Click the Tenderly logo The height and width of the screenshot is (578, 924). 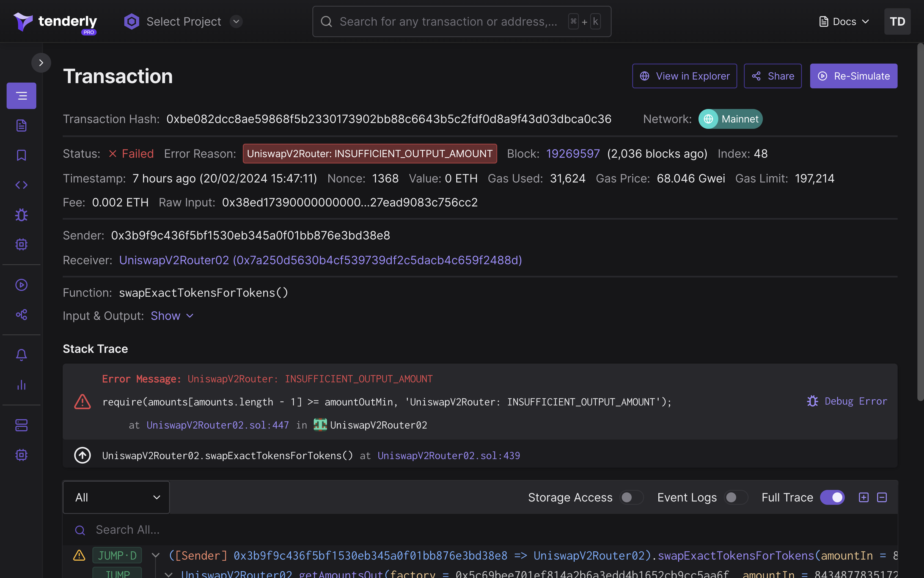tap(55, 22)
